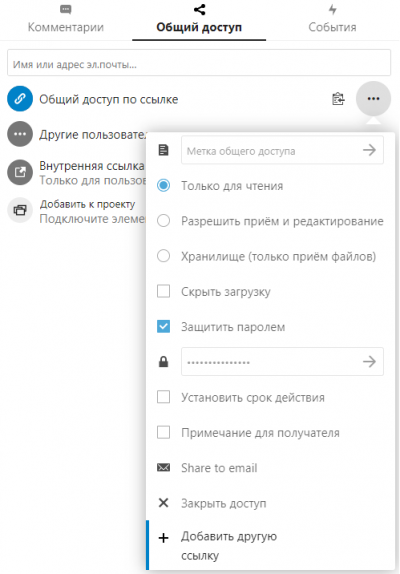Viewport: 400px width, 574px height.
Task: Submit share label with arrow
Action: (x=369, y=150)
